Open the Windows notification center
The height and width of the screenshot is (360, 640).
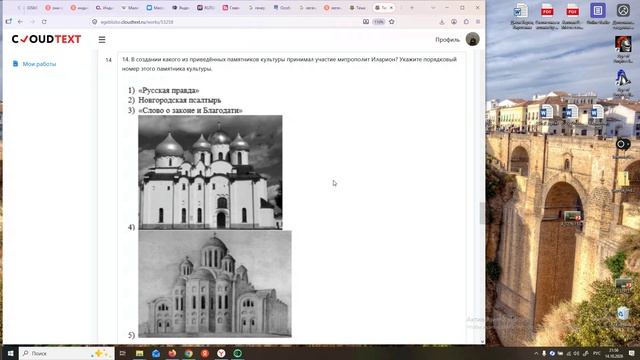point(631,353)
